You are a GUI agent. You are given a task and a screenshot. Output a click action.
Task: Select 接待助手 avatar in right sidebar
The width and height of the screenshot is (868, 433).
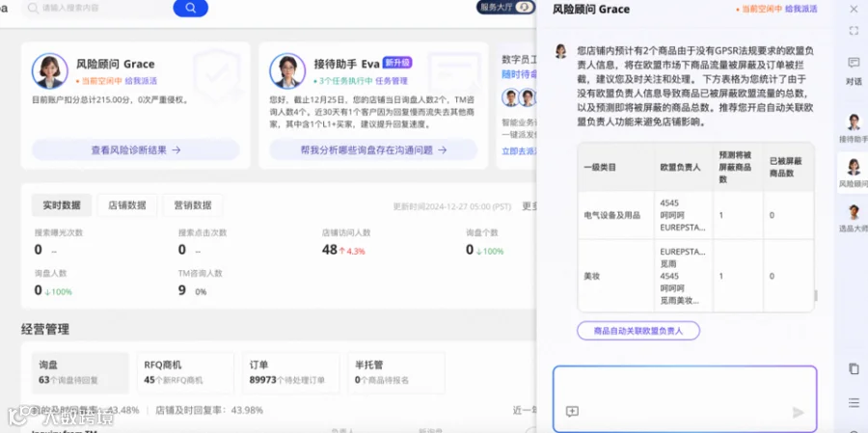(854, 128)
